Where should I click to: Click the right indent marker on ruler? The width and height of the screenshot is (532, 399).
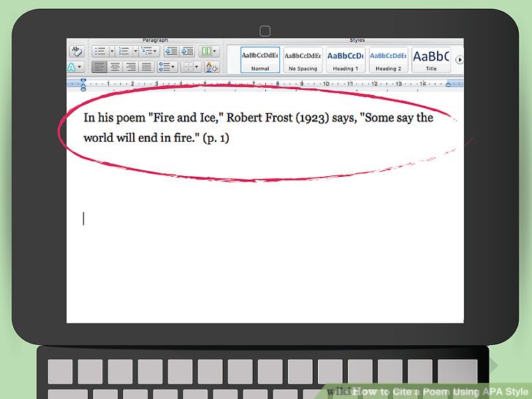pos(448,85)
